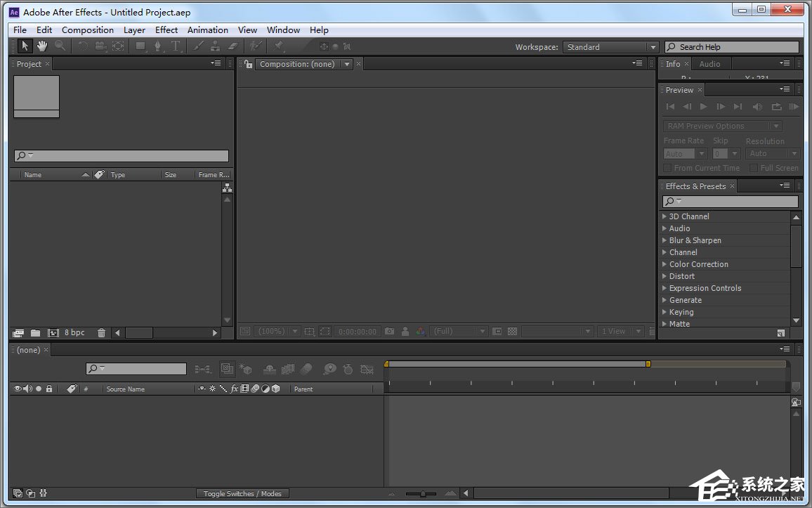Jump to first frame in Preview panel
The width and height of the screenshot is (812, 508).
click(x=670, y=107)
